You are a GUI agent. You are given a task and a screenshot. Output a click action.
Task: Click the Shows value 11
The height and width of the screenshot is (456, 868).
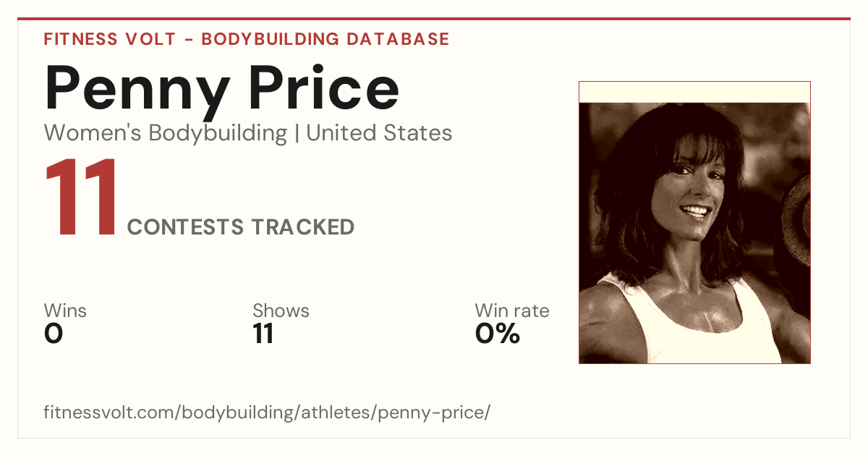(x=263, y=334)
